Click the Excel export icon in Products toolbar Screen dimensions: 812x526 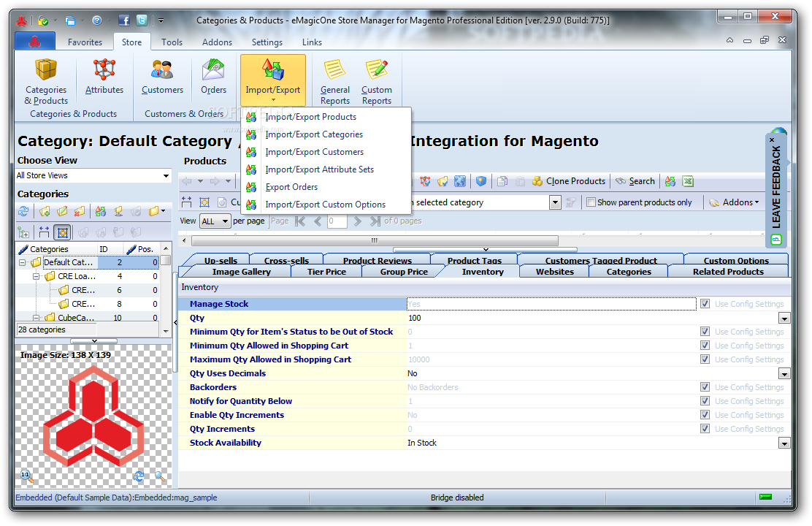pos(688,181)
